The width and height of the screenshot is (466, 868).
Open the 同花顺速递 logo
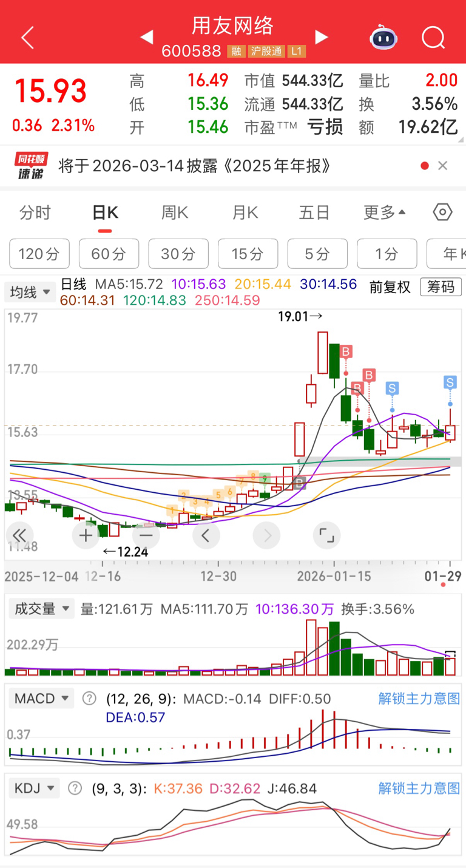pyautogui.click(x=32, y=166)
